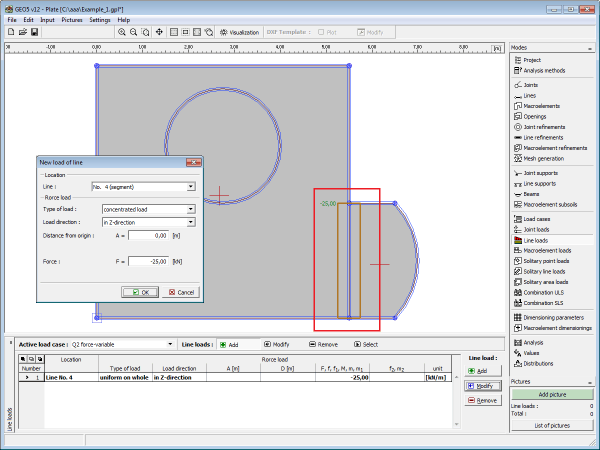600x450 pixels.
Task: Switch to Joint loads mode
Action: (x=532, y=230)
